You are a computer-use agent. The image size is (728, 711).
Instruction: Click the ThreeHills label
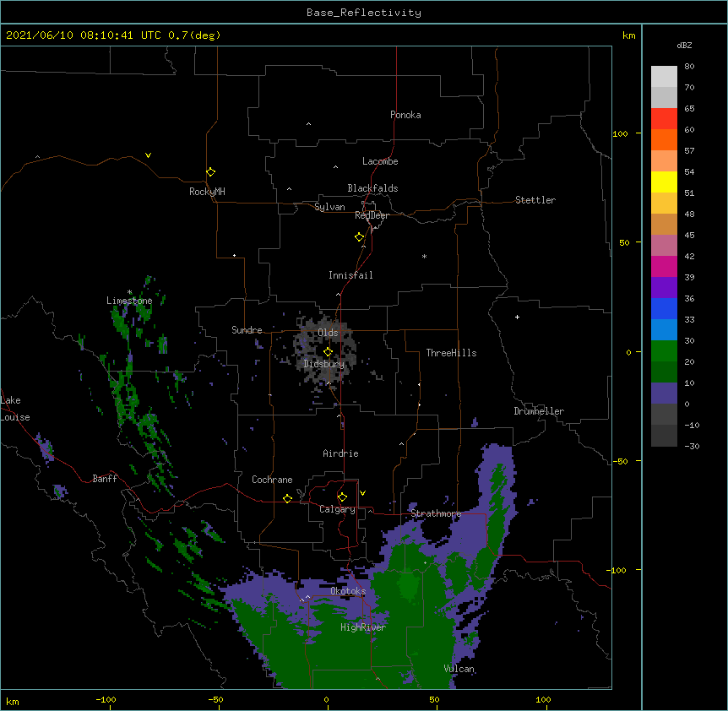click(x=451, y=353)
